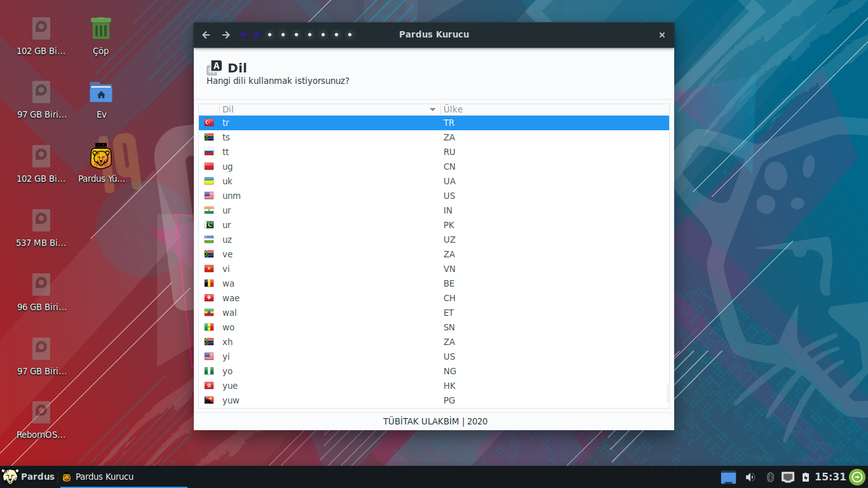The image size is (868, 488).
Task: Select the language code wal
Action: coord(229,313)
